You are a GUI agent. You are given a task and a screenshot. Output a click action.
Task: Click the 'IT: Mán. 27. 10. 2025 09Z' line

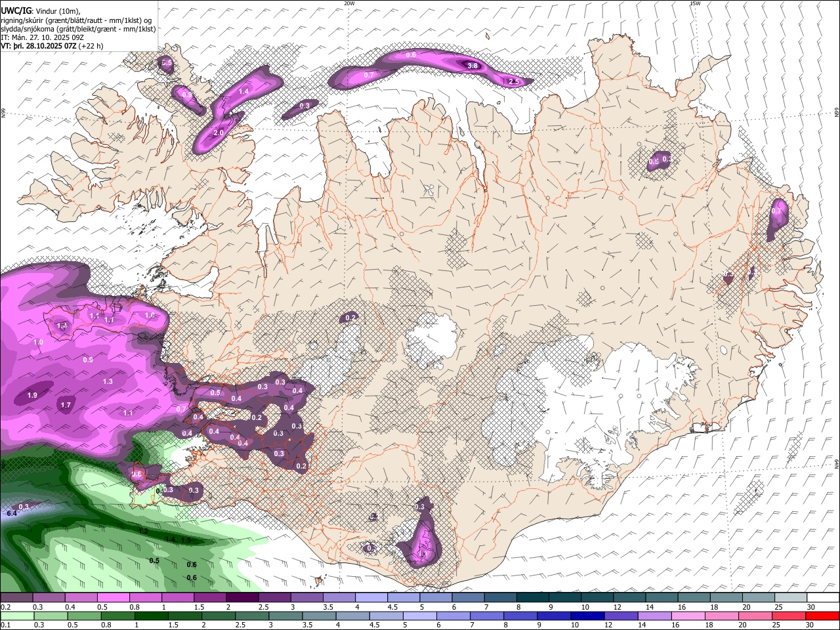pos(41,37)
